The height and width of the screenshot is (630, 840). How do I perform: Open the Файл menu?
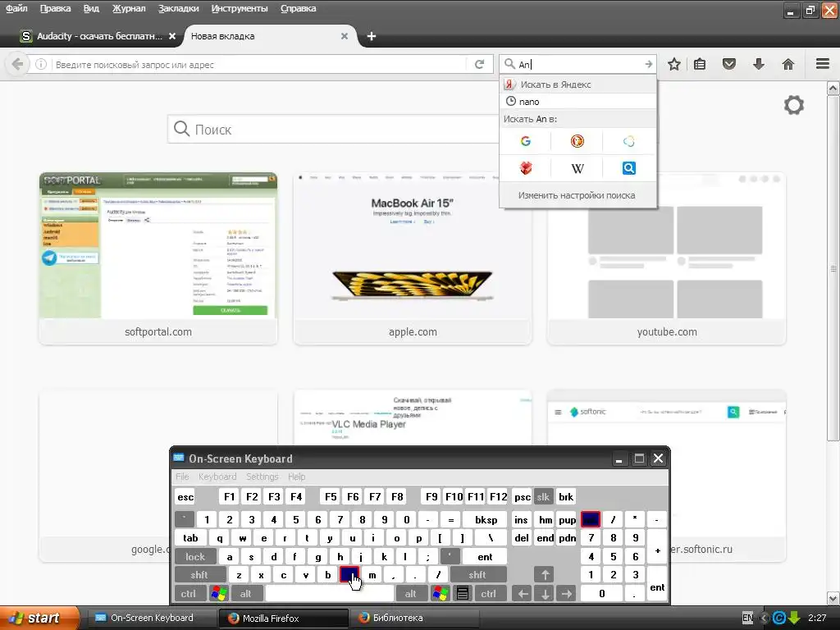point(16,8)
